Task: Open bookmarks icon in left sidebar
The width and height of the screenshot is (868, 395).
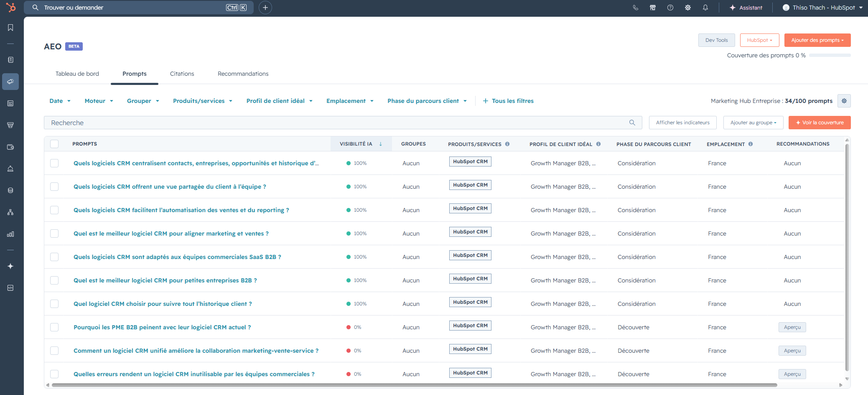Action: [x=10, y=28]
